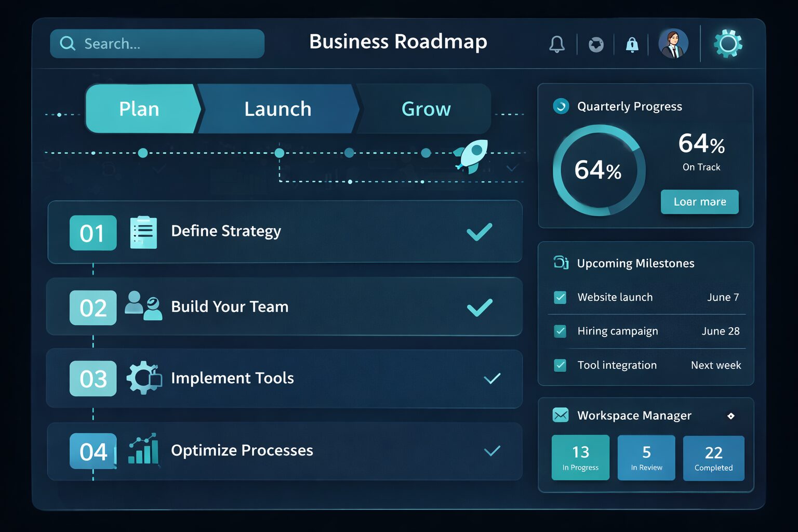Image resolution: width=798 pixels, height=532 pixels.
Task: Click the globe icon in header
Action: (596, 45)
